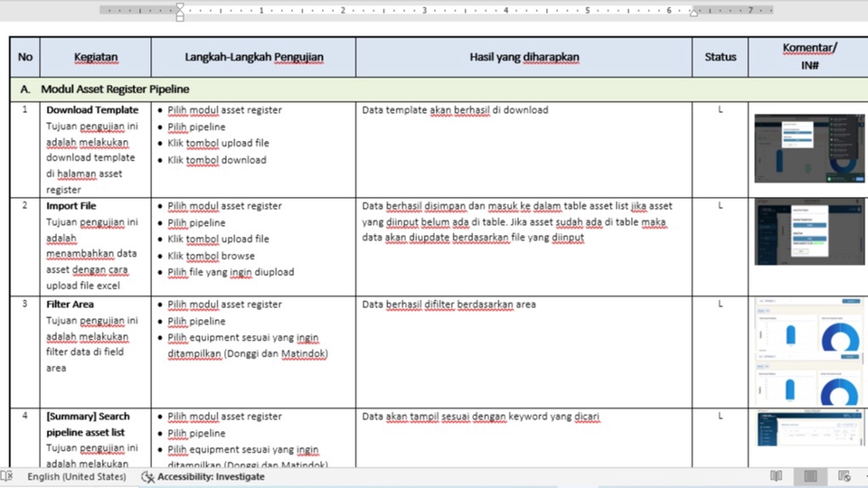Open the spelling and proofing check icon
This screenshot has width=868, height=488.
6,476
